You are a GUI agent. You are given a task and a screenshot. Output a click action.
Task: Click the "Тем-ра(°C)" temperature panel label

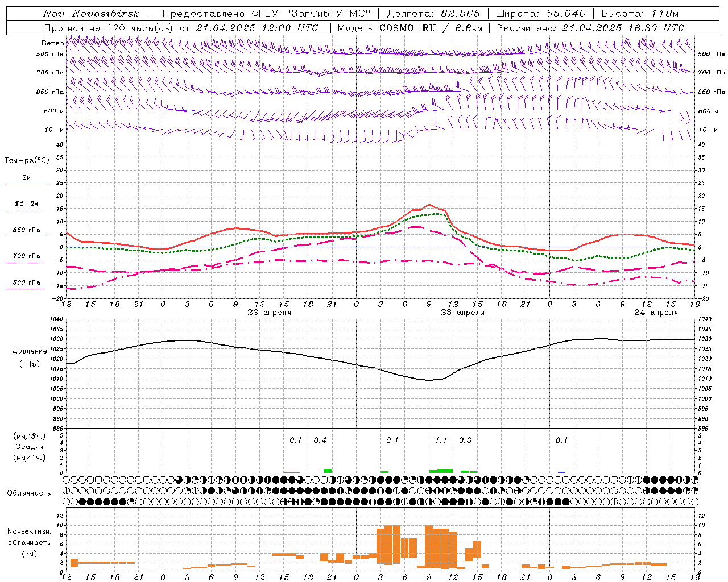pos(27,161)
